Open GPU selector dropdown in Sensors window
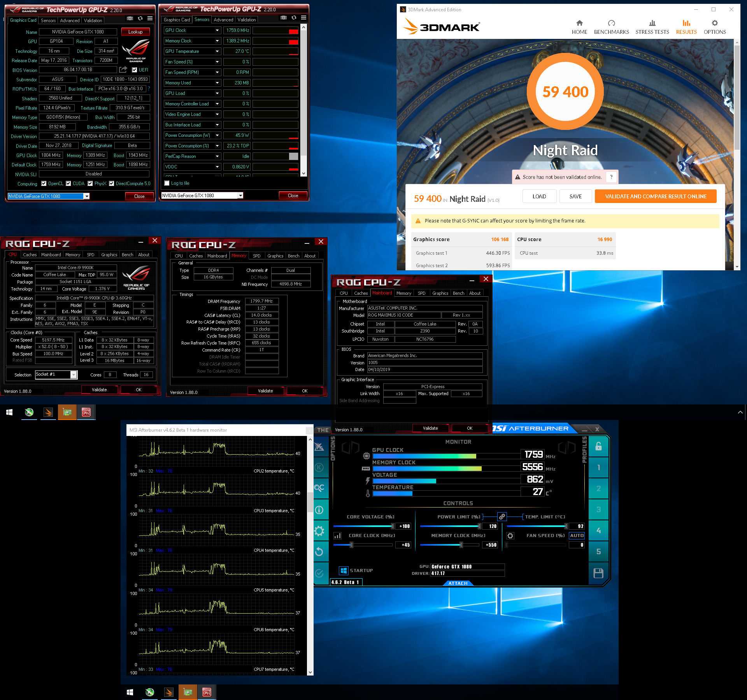 240,196
